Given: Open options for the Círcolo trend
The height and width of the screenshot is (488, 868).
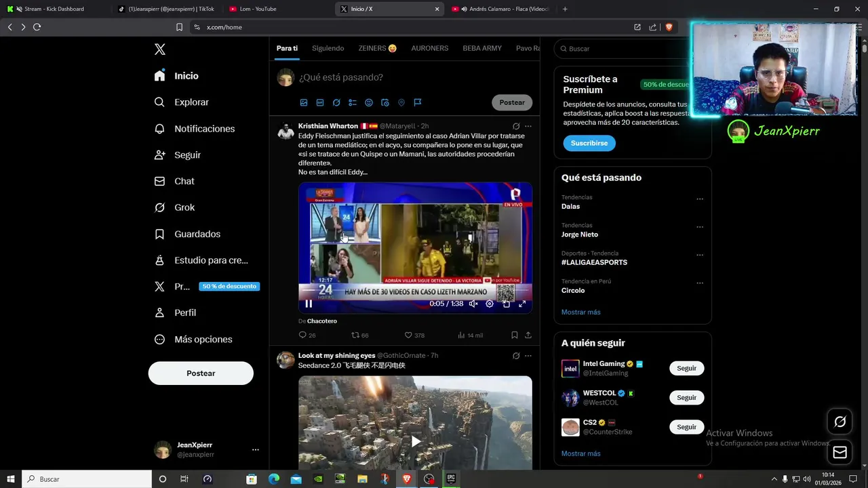Looking at the screenshot, I should pos(700,283).
